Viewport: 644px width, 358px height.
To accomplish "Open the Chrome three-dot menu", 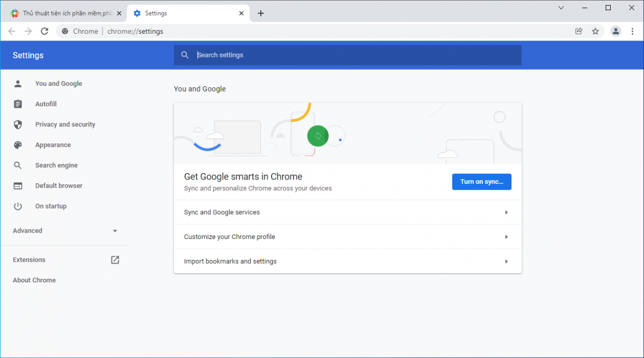I will [x=632, y=31].
